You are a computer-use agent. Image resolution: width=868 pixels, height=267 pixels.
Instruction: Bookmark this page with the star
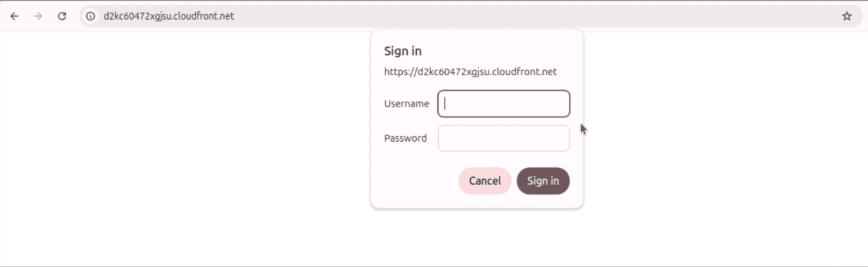point(847,16)
